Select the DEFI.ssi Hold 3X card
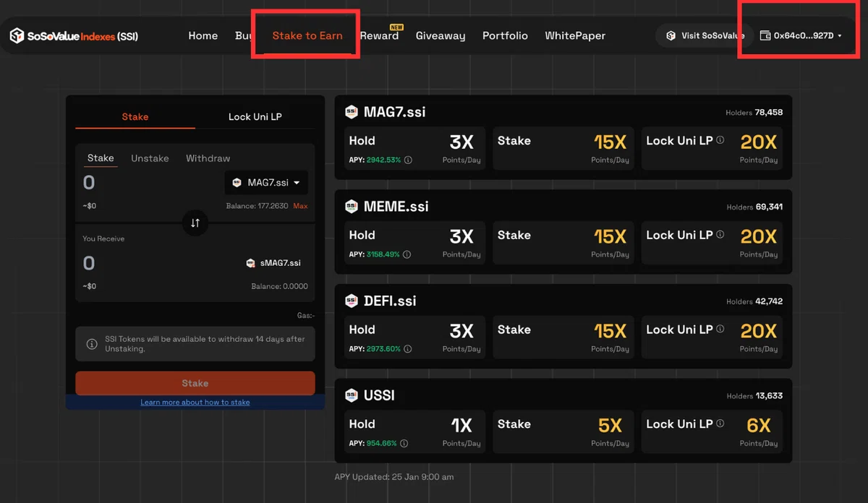This screenshot has width=868, height=503. 414,338
